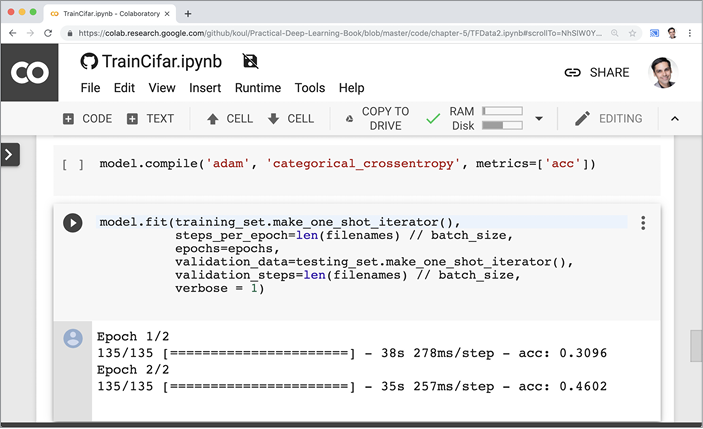The height and width of the screenshot is (429, 703).
Task: Click the browser back arrow
Action: (x=13, y=33)
